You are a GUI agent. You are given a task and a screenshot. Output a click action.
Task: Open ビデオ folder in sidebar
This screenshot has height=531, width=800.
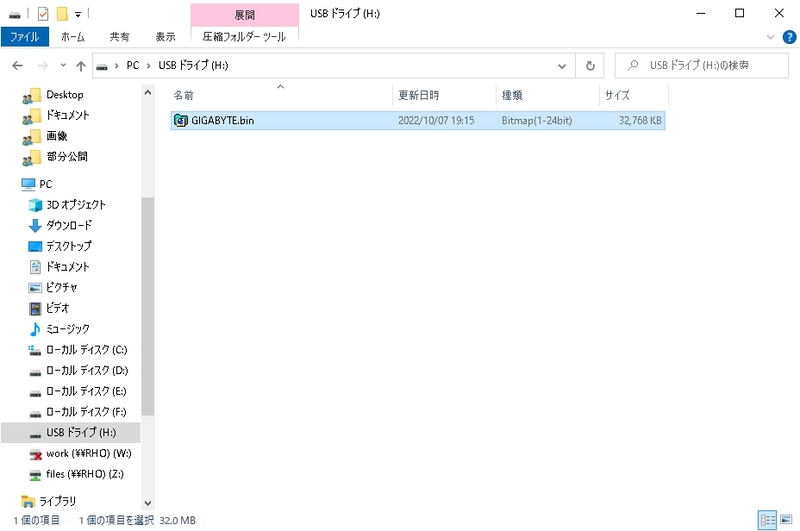point(57,308)
